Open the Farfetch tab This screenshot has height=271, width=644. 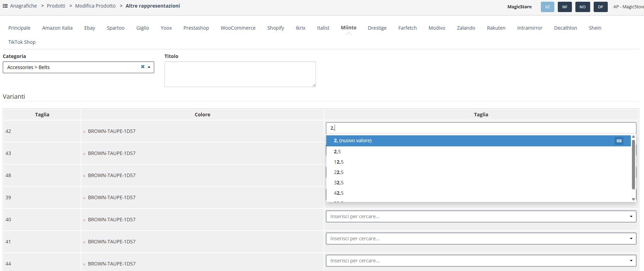point(407,28)
